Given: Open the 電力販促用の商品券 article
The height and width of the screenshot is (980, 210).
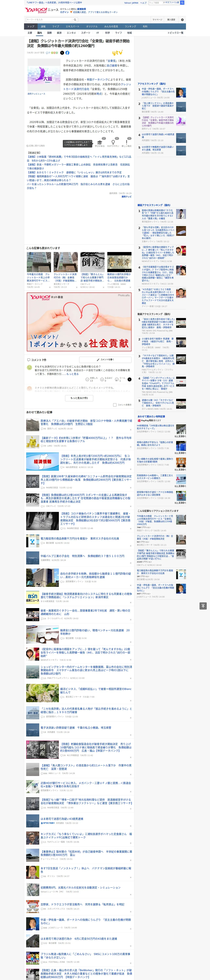Looking at the screenshot, I should (80, 539).
